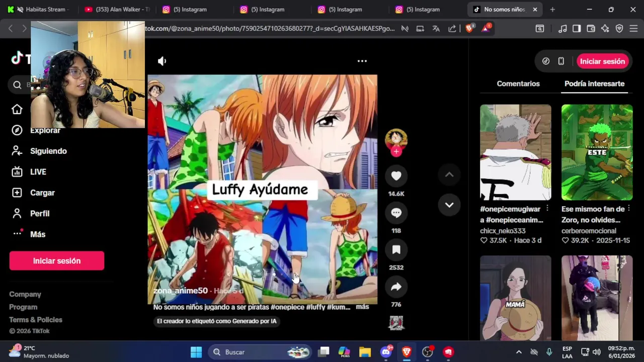Open sound disc icon below share
Image resolution: width=644 pixels, height=362 pixels.
(x=396, y=323)
